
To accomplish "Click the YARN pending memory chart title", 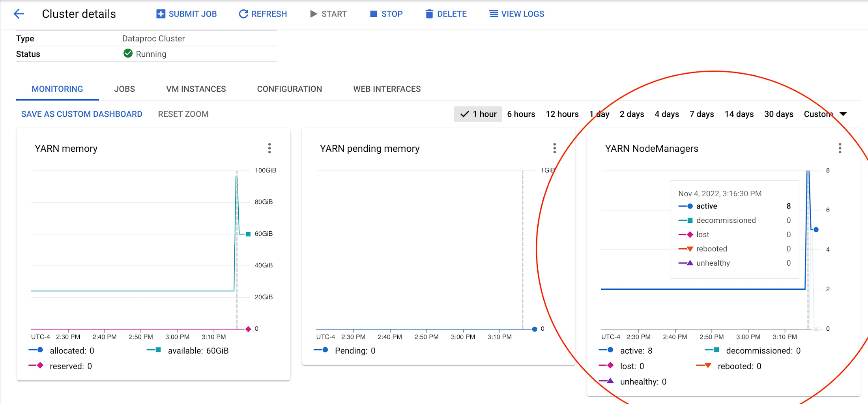I will [370, 149].
